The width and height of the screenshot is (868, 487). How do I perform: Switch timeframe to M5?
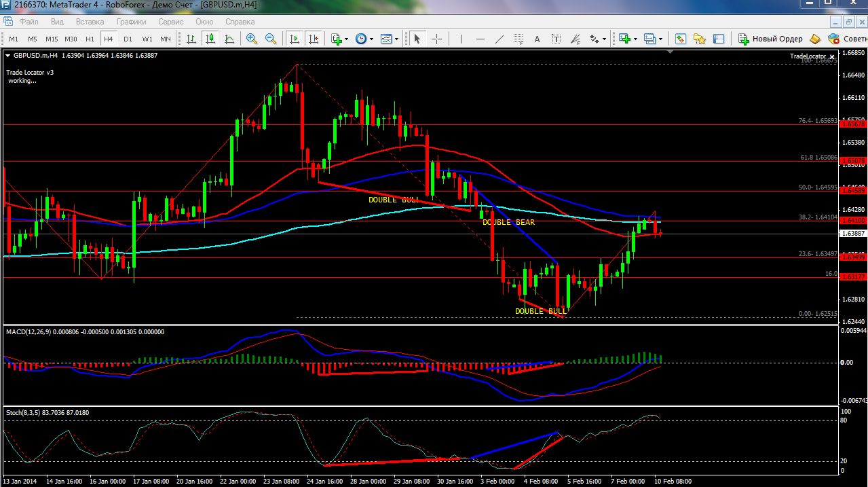33,39
